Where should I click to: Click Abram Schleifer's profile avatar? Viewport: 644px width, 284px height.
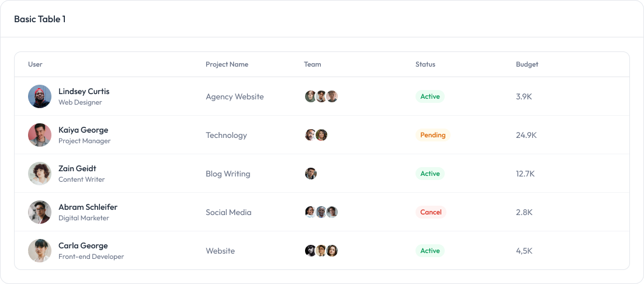click(40, 212)
